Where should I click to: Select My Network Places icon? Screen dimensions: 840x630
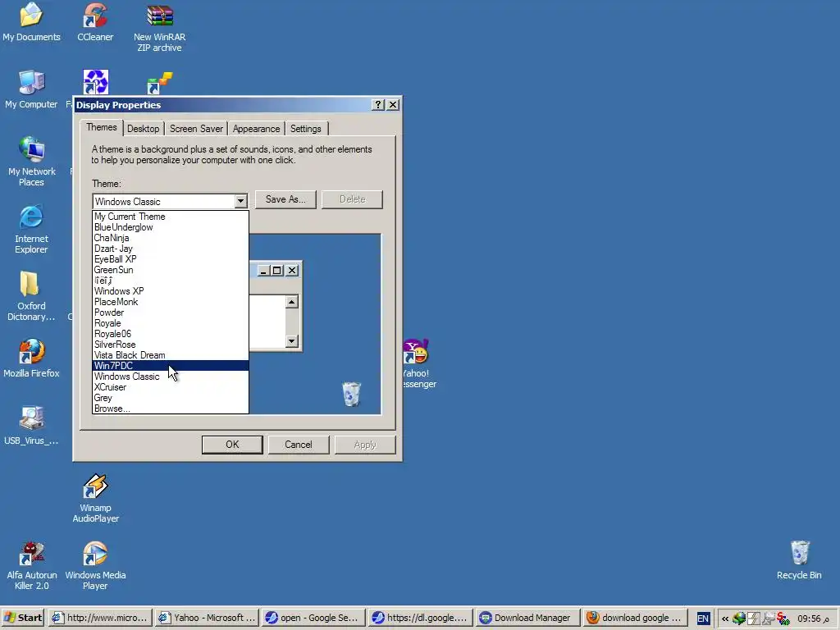pos(31,162)
